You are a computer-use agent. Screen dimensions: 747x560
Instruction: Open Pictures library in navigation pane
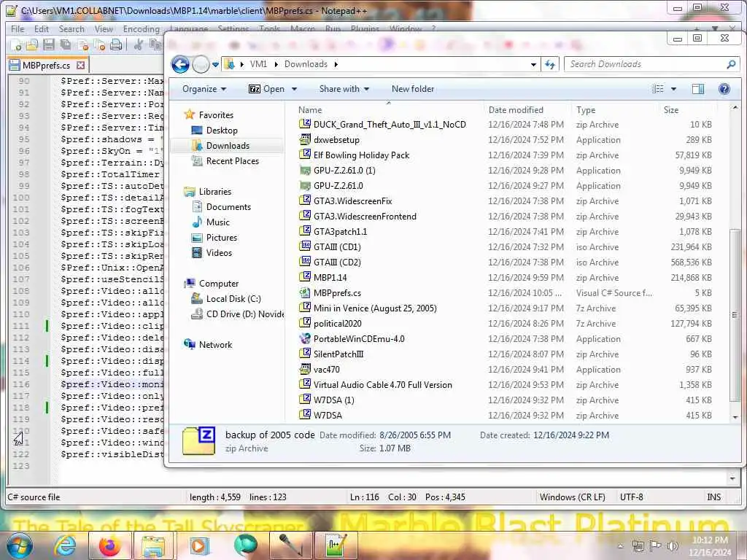[222, 237]
